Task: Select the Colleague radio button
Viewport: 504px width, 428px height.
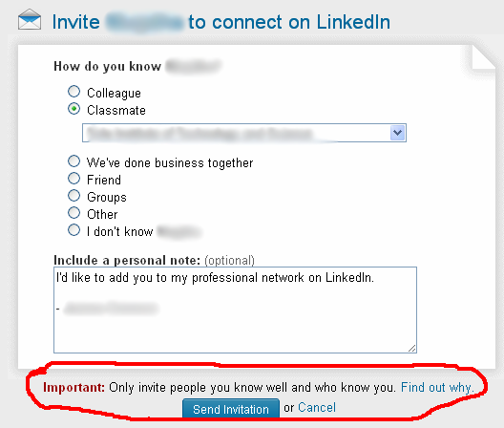Action: (73, 92)
